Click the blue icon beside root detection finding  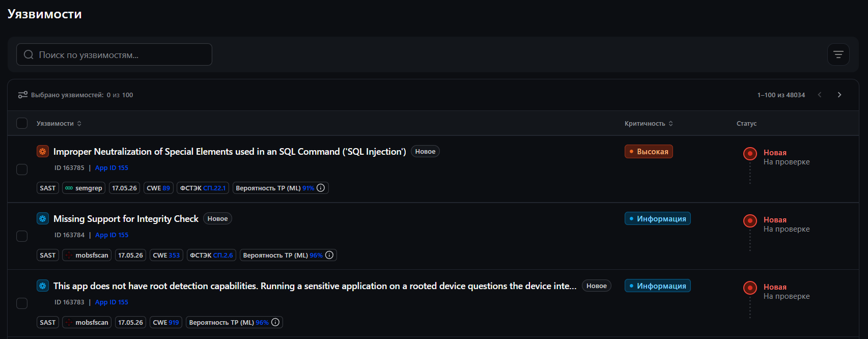(x=43, y=286)
